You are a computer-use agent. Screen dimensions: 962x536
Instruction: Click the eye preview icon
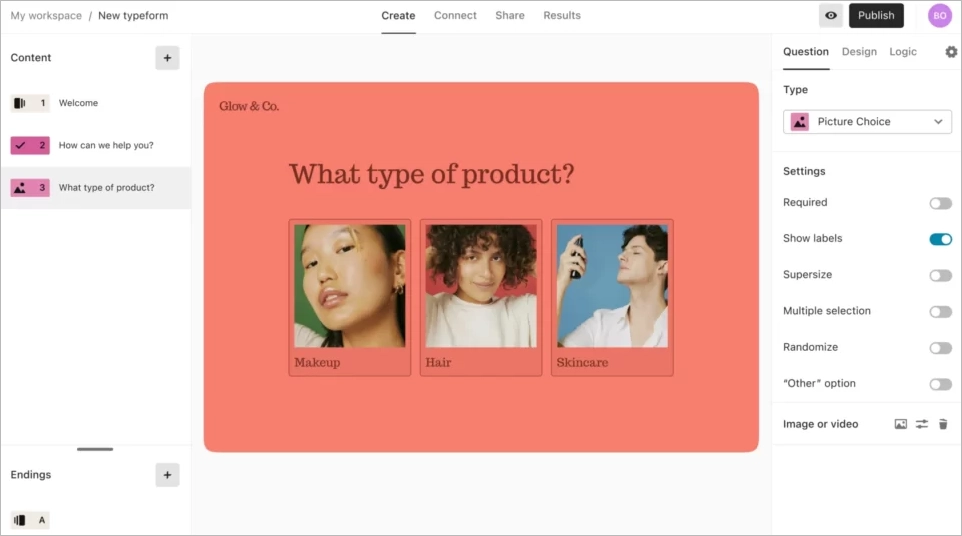(830, 16)
